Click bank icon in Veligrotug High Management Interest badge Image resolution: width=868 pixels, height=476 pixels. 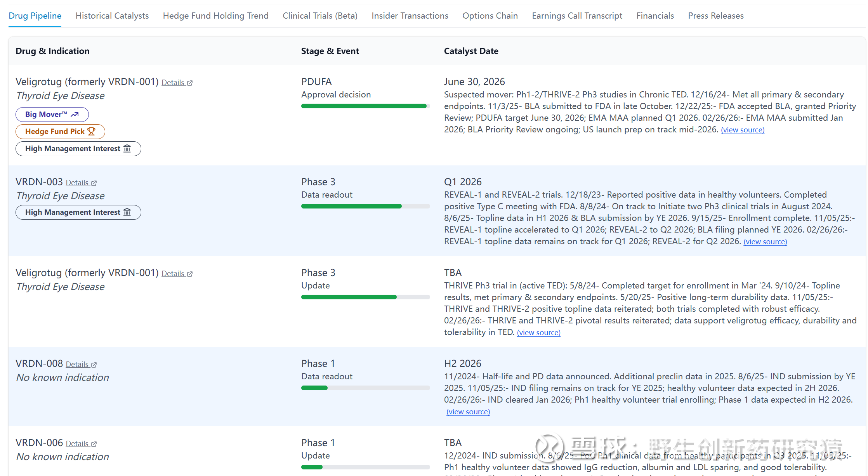coord(127,149)
